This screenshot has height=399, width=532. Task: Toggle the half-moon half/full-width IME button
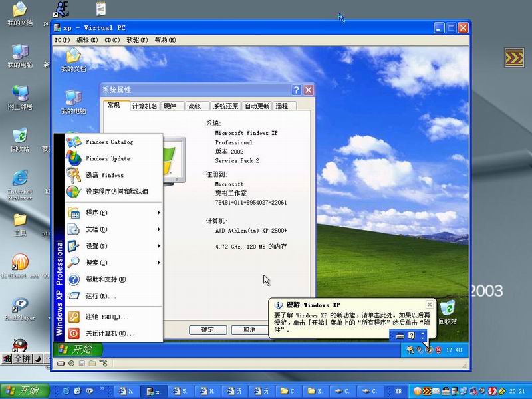pos(38,359)
